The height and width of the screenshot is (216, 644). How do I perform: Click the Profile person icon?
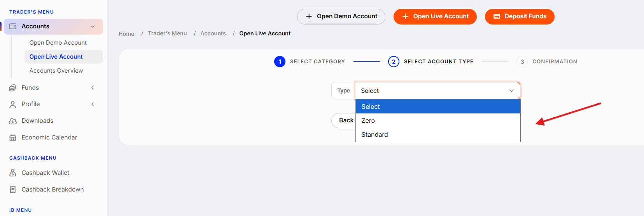click(13, 104)
